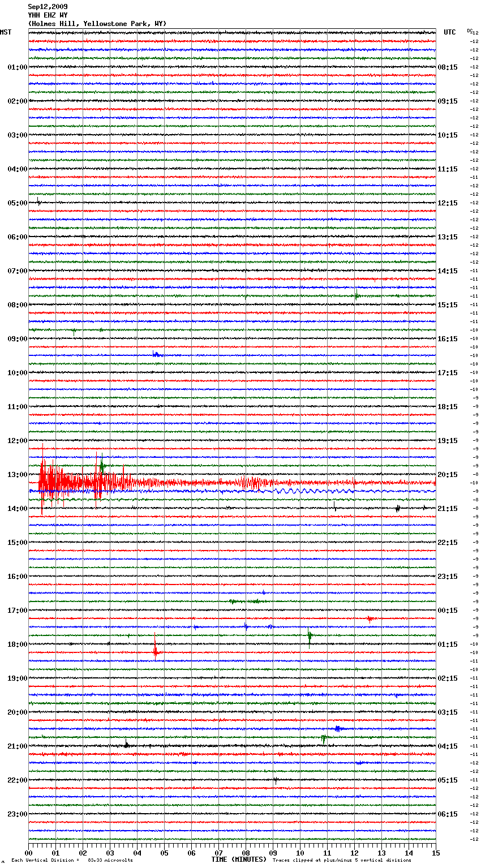Click the Holmes Hill, Yellowstone Park location title
This screenshot has height=868, width=481.
pos(97,24)
